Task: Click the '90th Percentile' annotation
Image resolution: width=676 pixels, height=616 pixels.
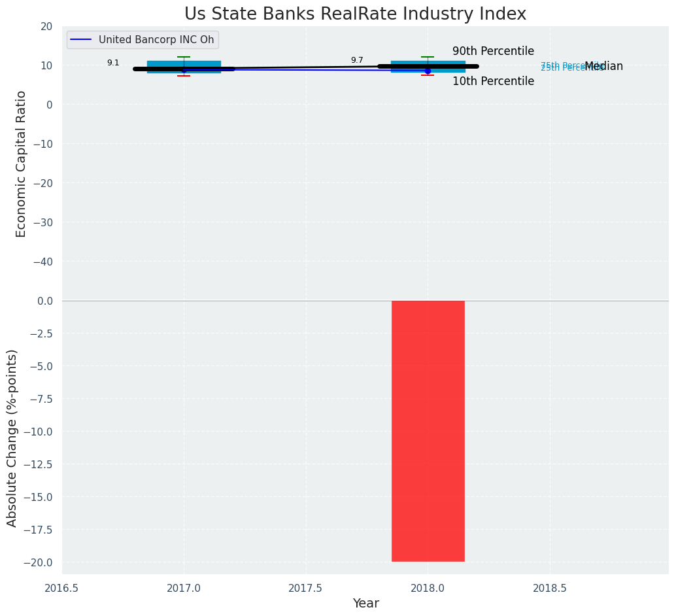Action: [x=493, y=52]
